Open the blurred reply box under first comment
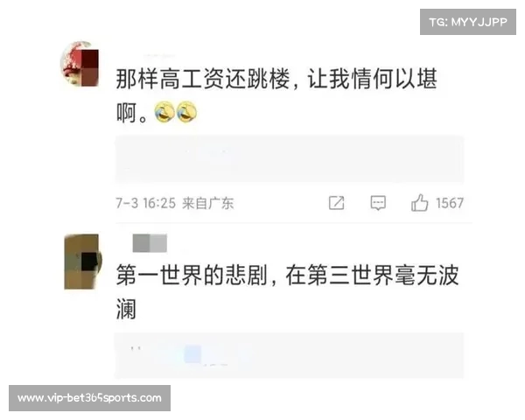Screen dimensions: 525x420 290,159
